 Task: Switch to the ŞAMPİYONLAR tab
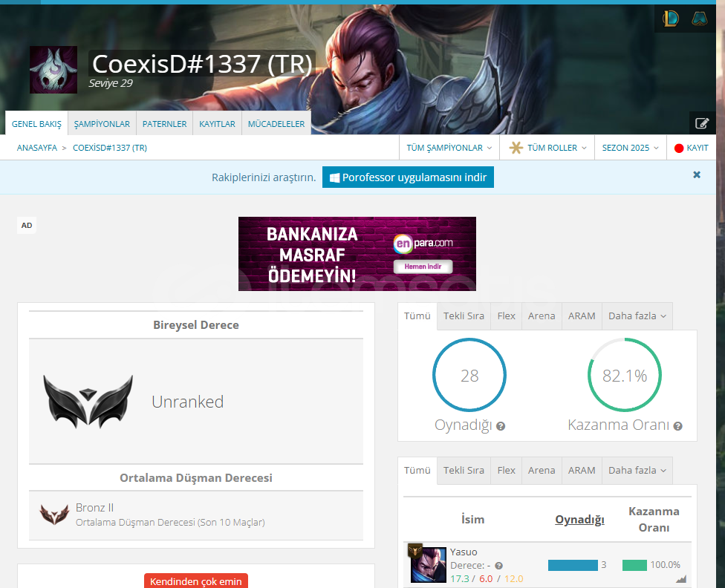(x=102, y=124)
